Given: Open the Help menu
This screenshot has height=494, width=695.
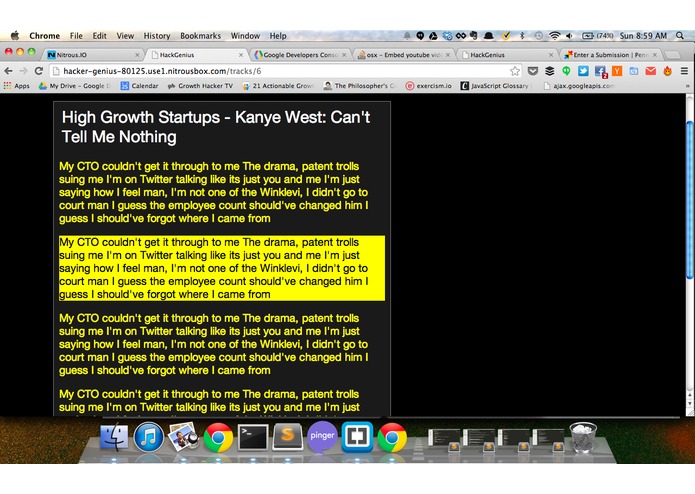Looking at the screenshot, I should click(278, 36).
